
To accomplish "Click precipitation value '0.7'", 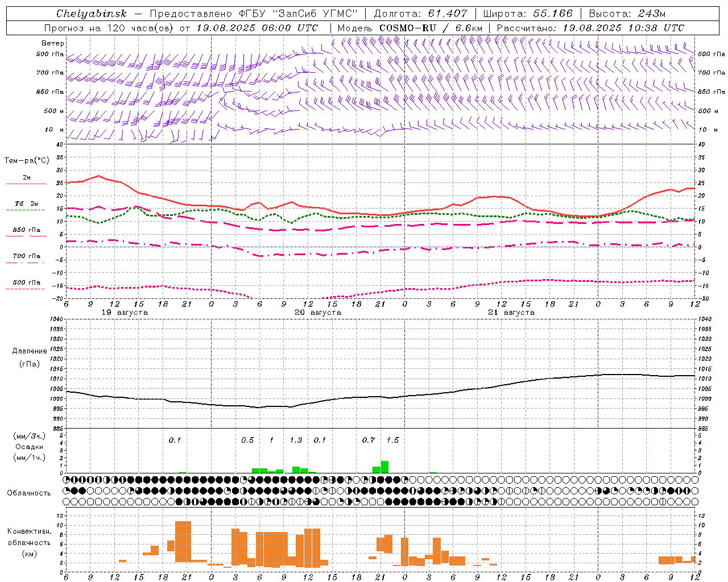I will [369, 440].
